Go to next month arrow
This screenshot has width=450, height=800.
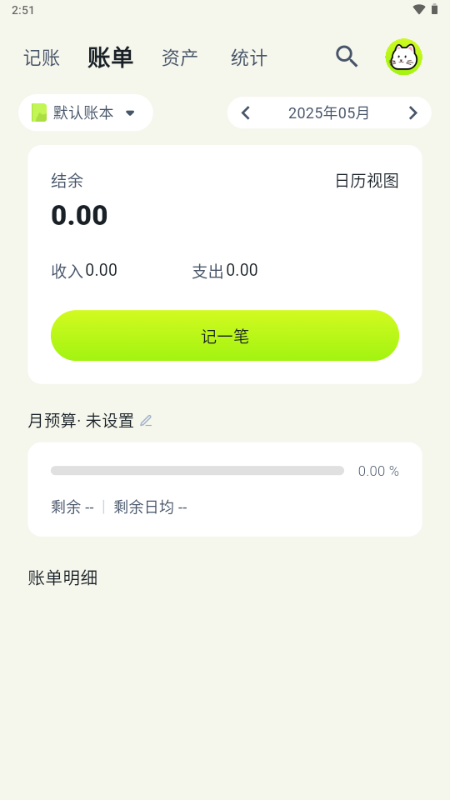(413, 113)
